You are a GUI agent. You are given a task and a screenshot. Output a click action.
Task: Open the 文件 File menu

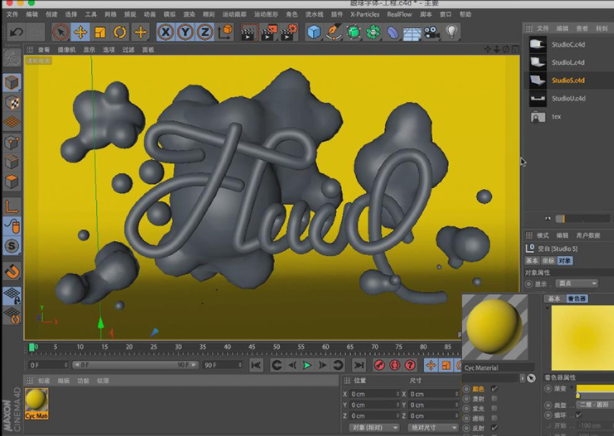tap(12, 14)
